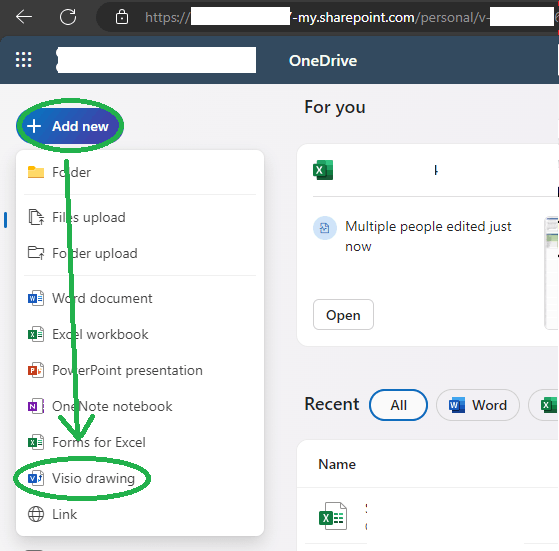Reload the page with the refresh icon
Screen dimensions: 559x551
pos(68,17)
